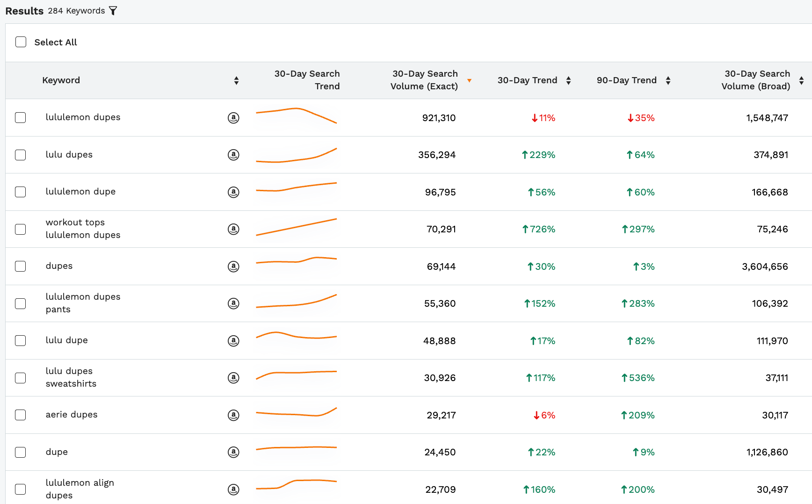Open Amazon icon for lululemon dupes pants

pyautogui.click(x=233, y=303)
